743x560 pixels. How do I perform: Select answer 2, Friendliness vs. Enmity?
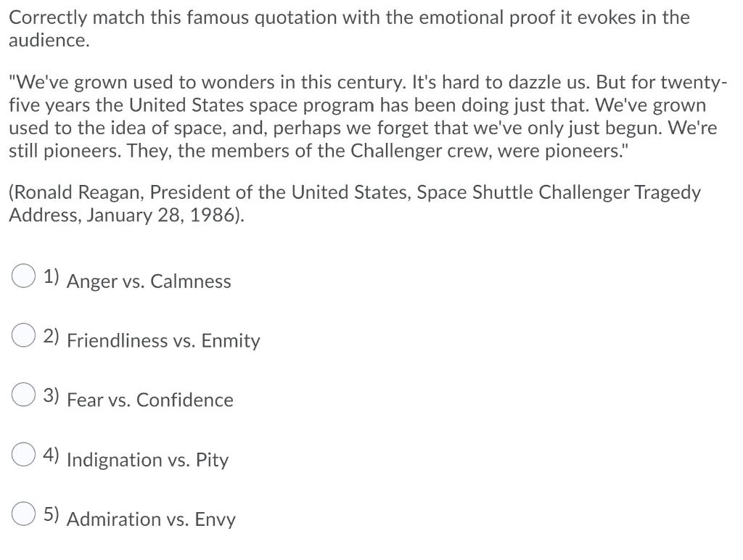coord(24,334)
